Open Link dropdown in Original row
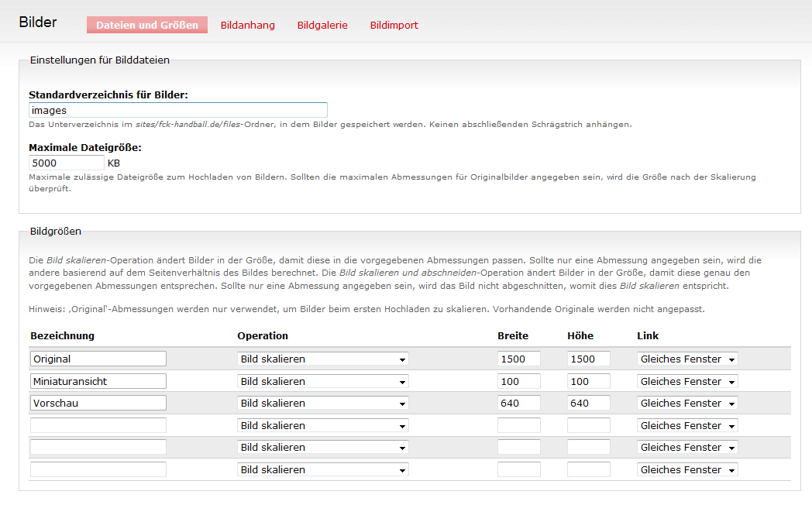 pyautogui.click(x=687, y=359)
